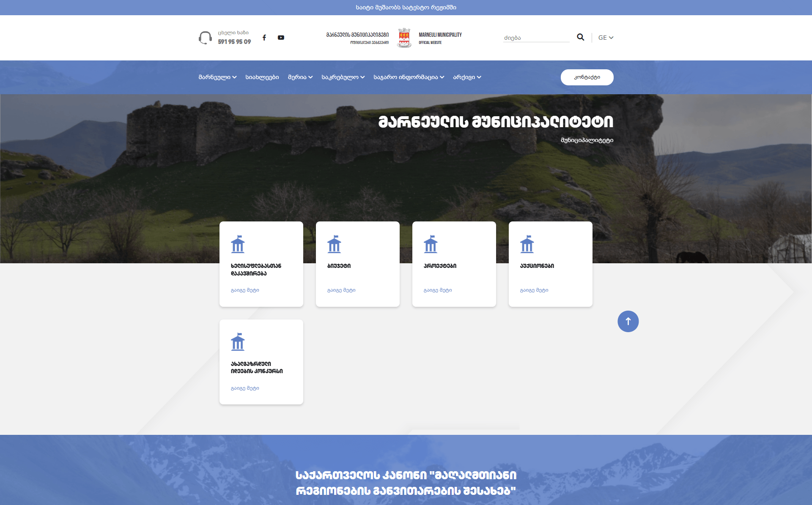
Task: Click building icon on ბიუჯეტი card
Action: point(334,244)
